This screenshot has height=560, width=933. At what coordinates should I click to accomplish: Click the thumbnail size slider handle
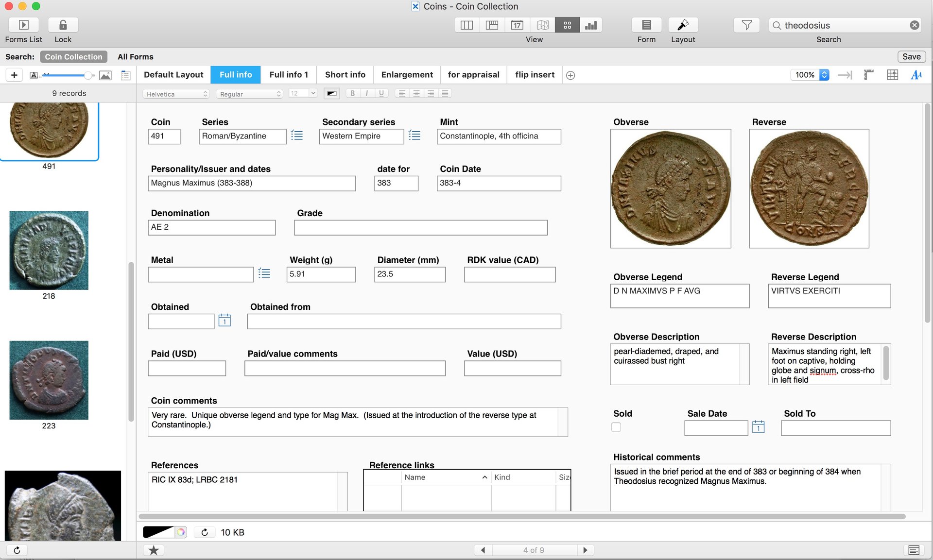coord(88,75)
